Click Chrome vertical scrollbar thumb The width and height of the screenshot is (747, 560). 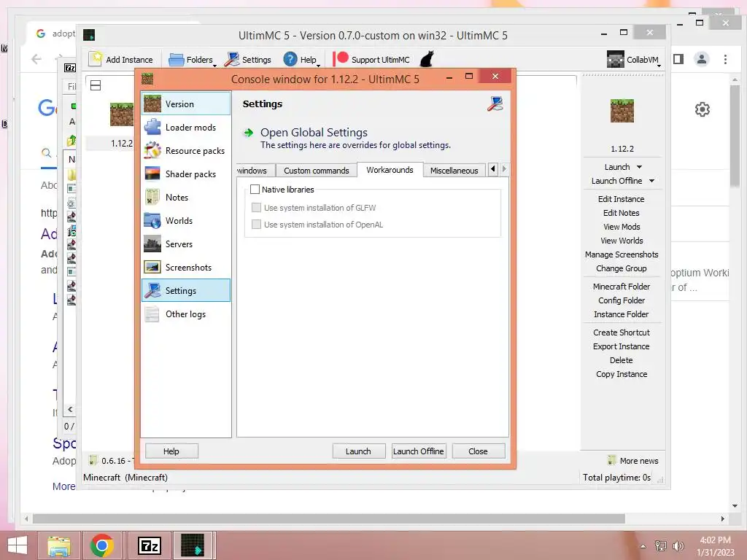point(735,136)
